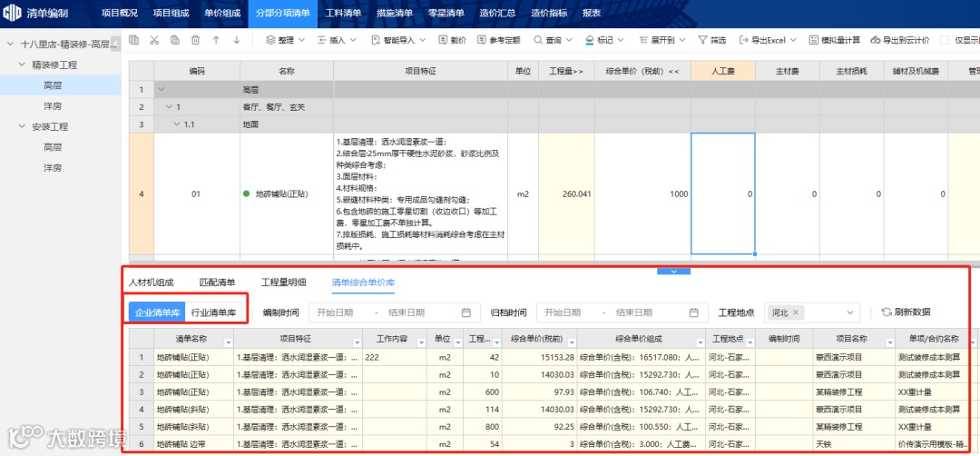This screenshot has height=456, width=980.
Task: Move row down with down arrow icon
Action: pyautogui.click(x=237, y=40)
